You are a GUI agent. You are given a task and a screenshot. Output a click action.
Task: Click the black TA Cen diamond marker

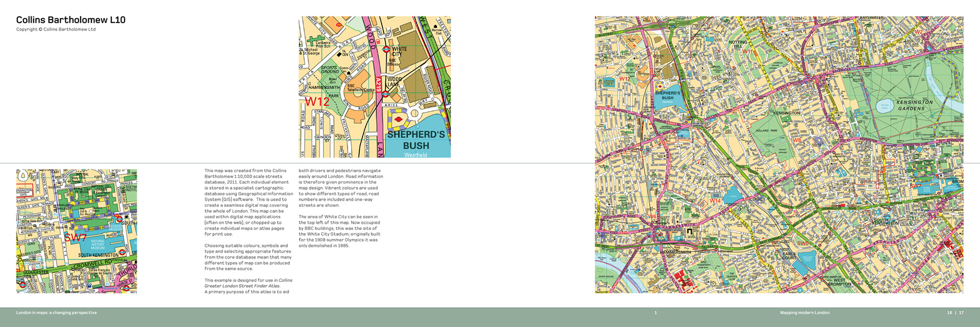click(338, 54)
